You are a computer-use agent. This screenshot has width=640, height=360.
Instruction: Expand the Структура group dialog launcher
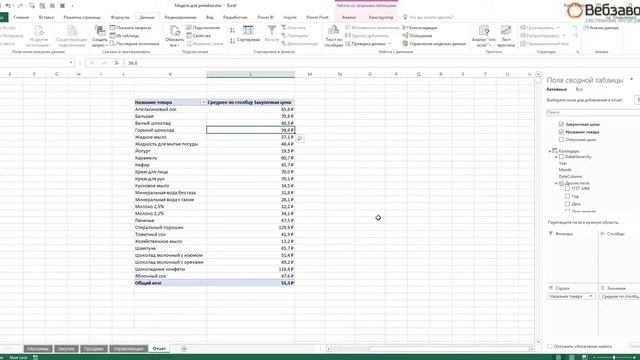578,52
